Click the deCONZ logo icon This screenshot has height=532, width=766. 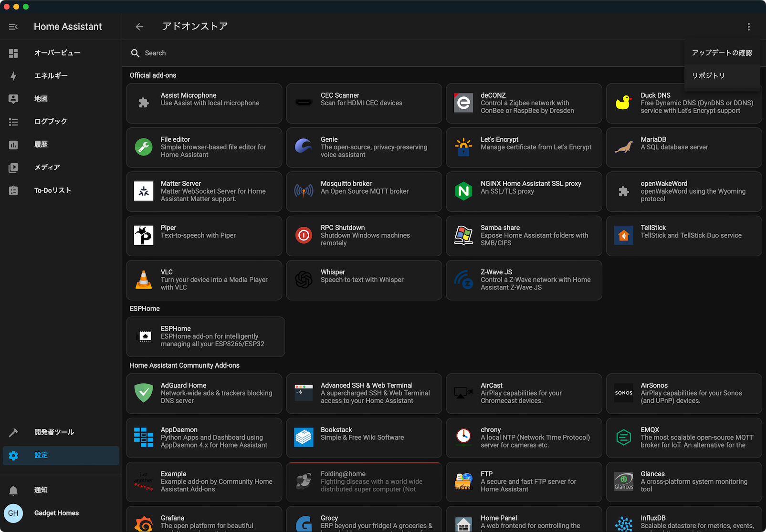point(463,103)
